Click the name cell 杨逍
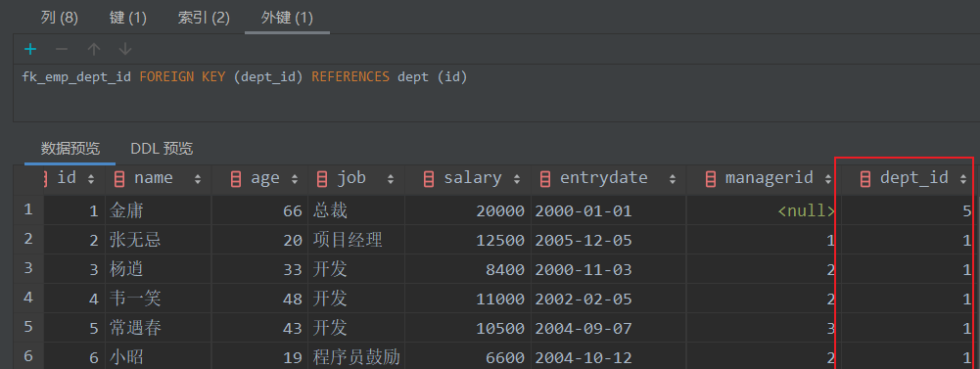Viewport: 980px width, 369px height. [158, 270]
